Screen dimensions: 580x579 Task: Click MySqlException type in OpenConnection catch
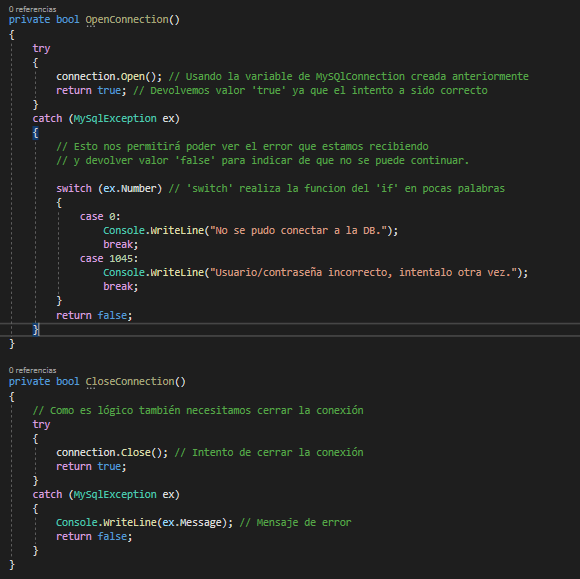pyautogui.click(x=115, y=119)
